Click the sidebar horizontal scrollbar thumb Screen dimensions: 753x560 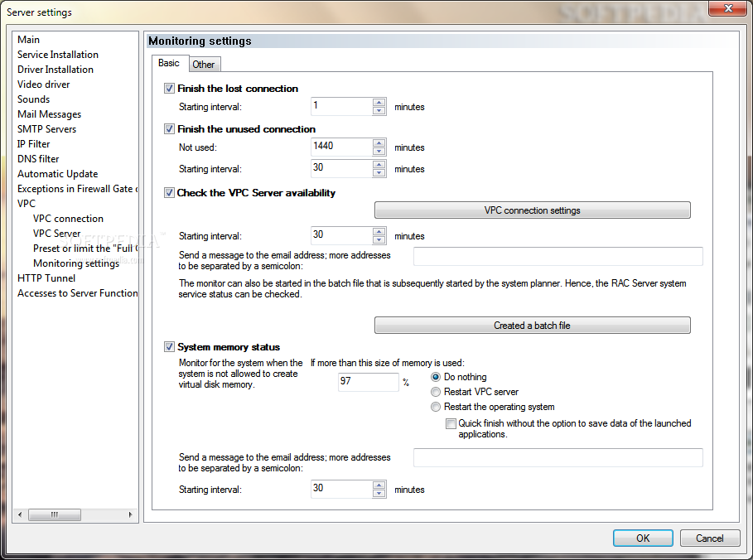(x=55, y=515)
